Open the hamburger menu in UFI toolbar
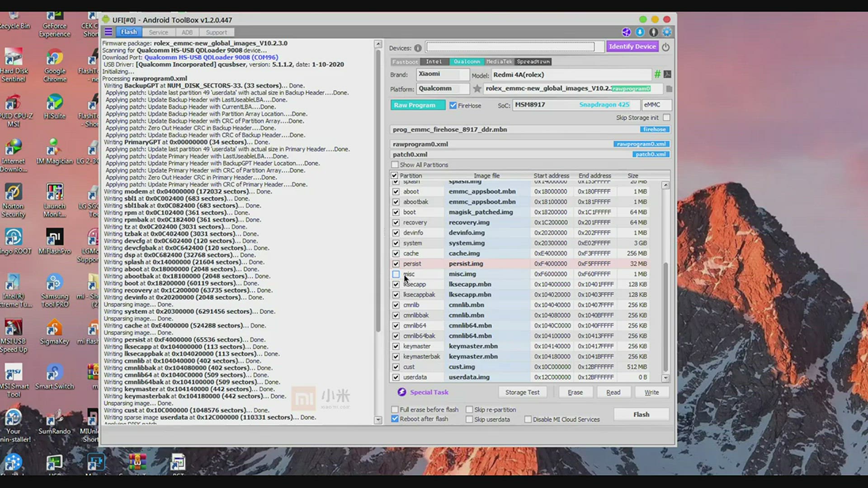The width and height of the screenshot is (868, 488). [x=108, y=32]
